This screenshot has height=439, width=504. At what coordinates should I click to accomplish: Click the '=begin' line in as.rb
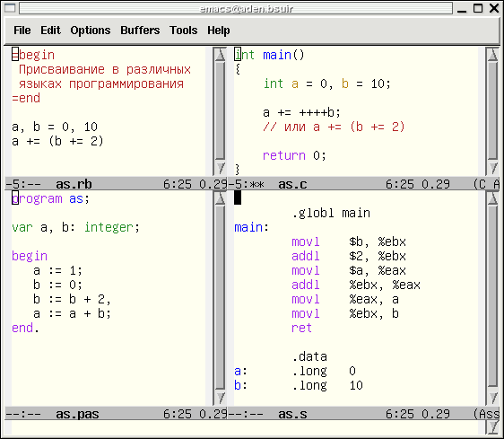click(33, 55)
